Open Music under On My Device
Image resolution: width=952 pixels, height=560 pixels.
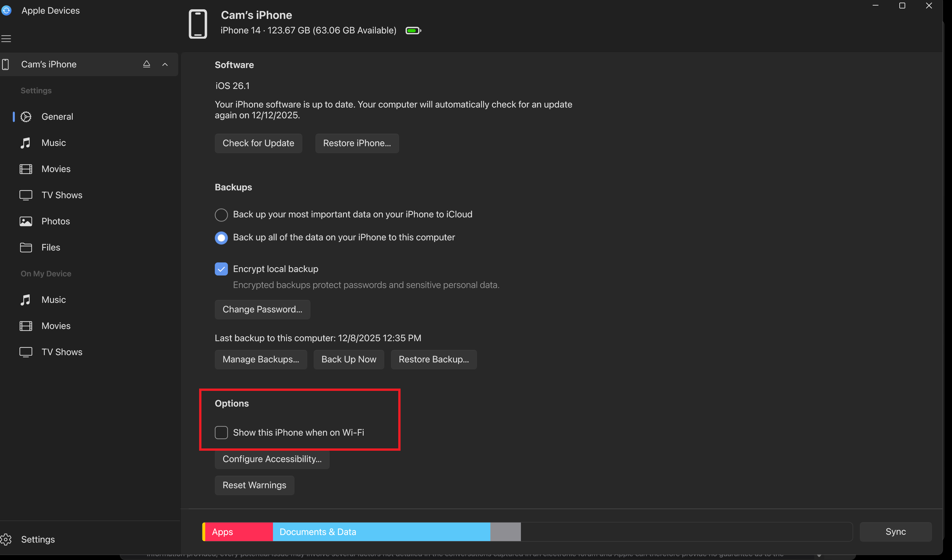click(53, 300)
